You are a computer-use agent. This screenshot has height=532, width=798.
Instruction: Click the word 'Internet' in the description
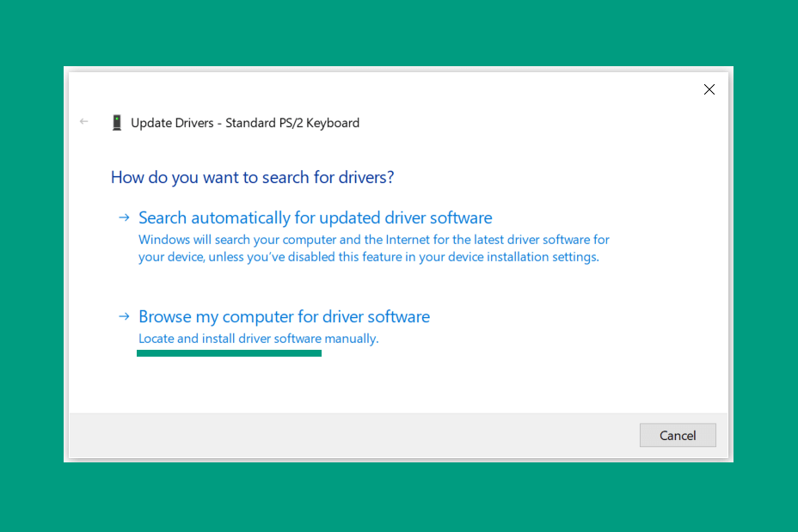[x=407, y=240]
